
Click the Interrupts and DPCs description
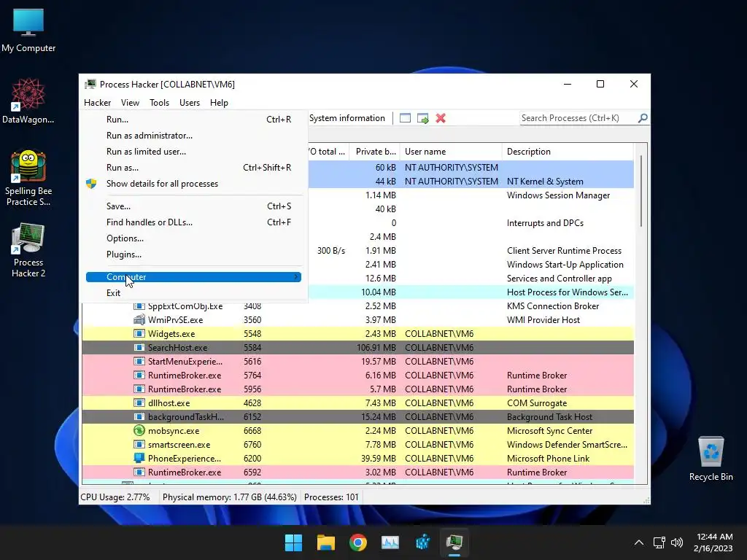point(545,223)
